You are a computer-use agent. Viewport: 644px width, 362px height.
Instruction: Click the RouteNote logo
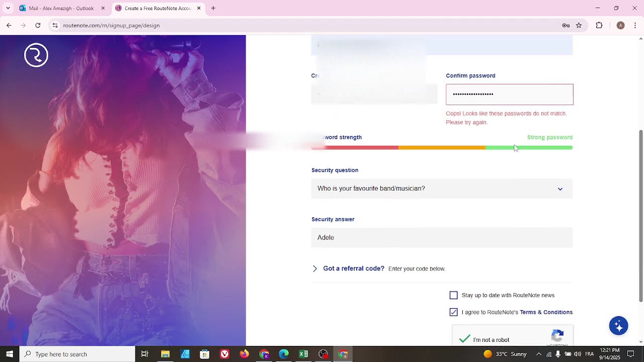[x=36, y=55]
